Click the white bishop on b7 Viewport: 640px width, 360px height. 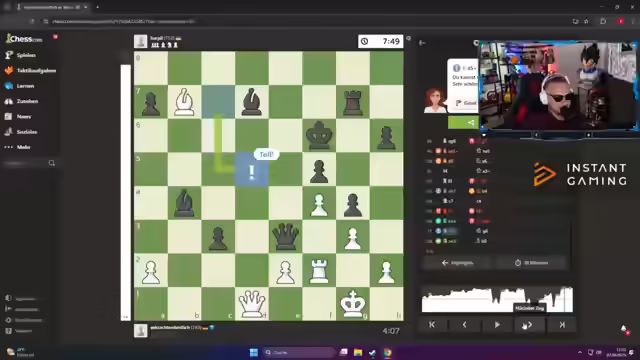click(x=184, y=102)
